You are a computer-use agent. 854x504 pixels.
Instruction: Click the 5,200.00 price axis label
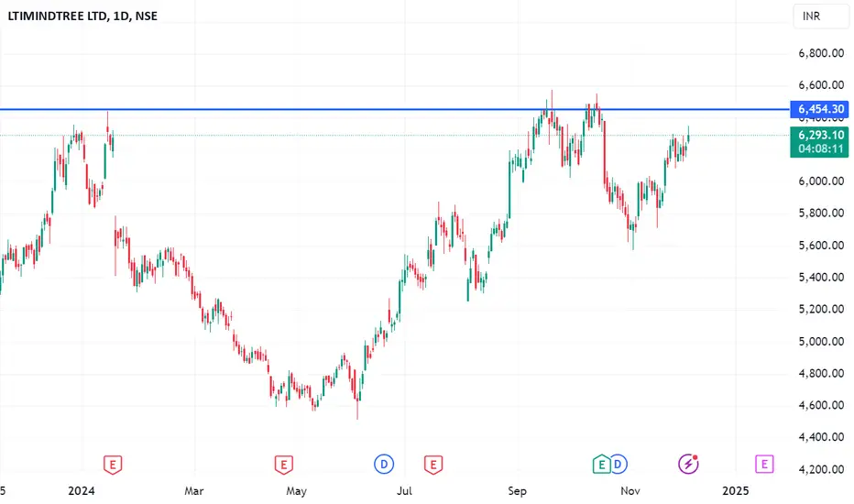coord(821,309)
